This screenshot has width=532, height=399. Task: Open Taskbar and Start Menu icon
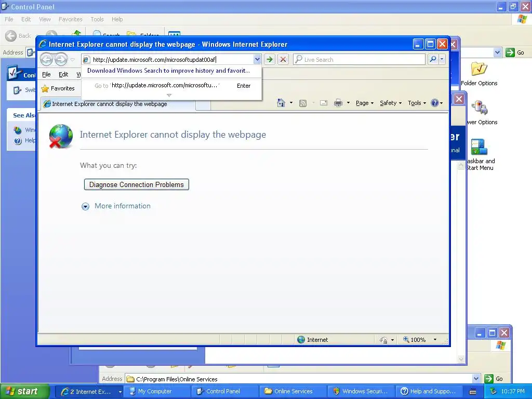coord(480,155)
